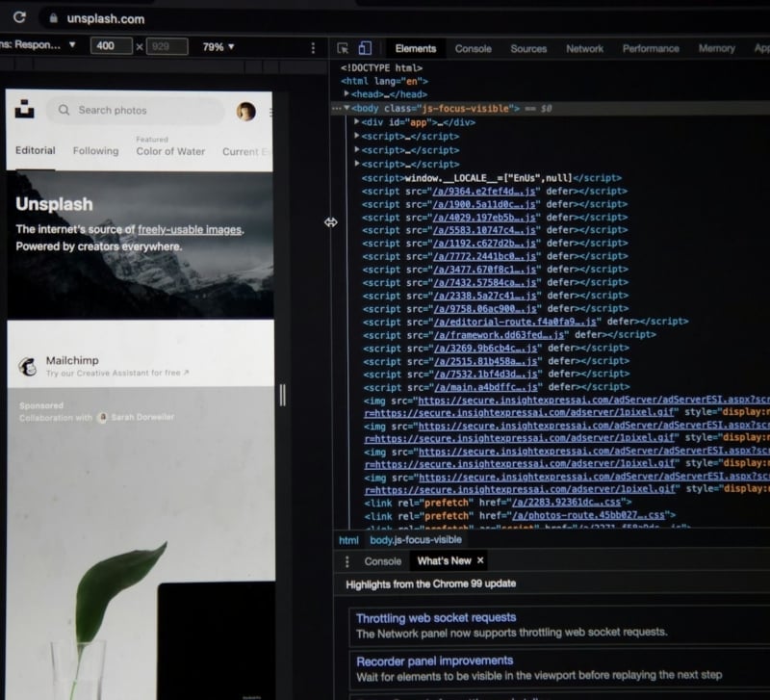770x700 pixels.
Task: Click the unsplash.com address bar text
Action: (106, 19)
